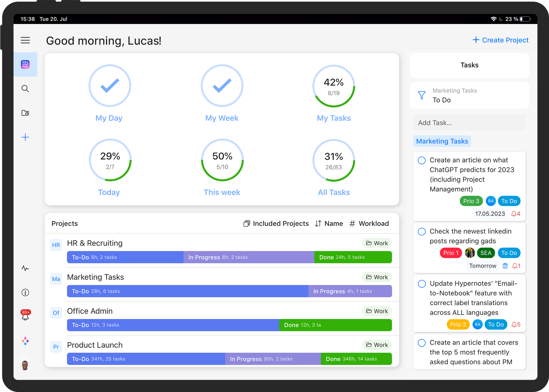The width and height of the screenshot is (549, 392).
Task: Open the My Tasks 42% widget
Action: tap(334, 93)
